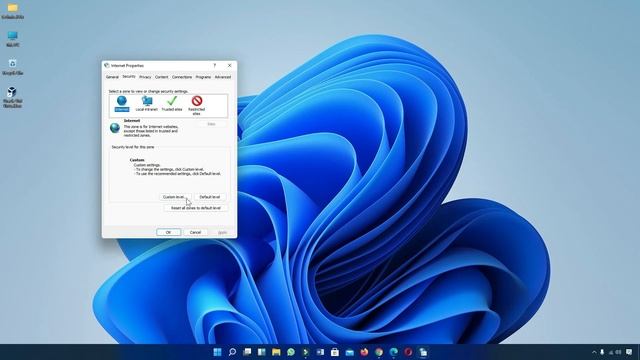
Task: Switch to the Security tab
Action: 129,76
